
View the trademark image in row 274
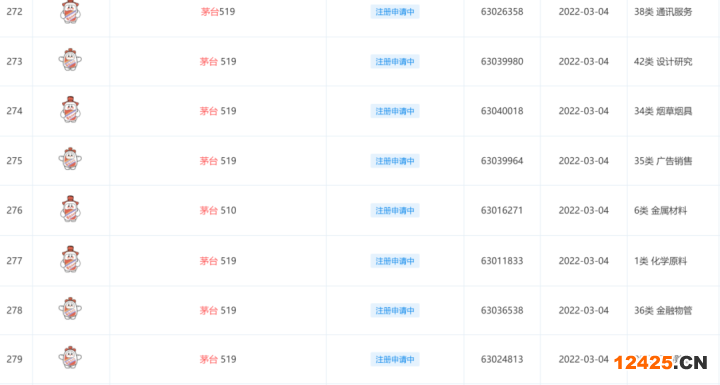click(x=70, y=109)
